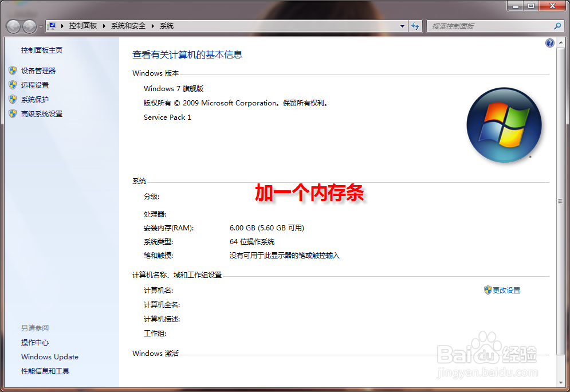
Task: Open 性能信息和工具 link
Action: 45,371
